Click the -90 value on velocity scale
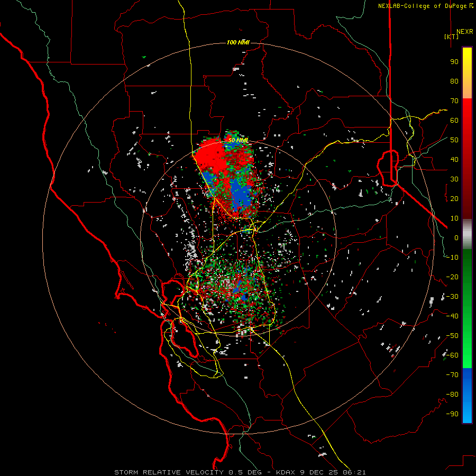The height and width of the screenshot is (476, 476). pos(452,414)
